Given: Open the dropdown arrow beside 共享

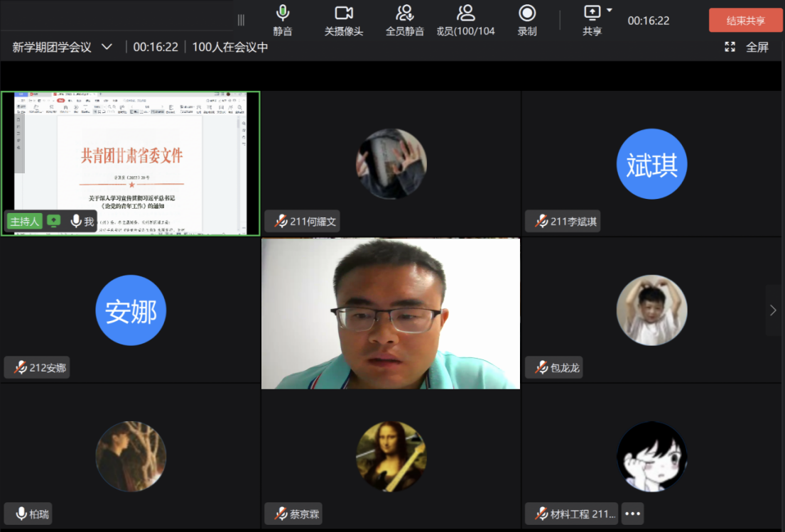Looking at the screenshot, I should (x=610, y=10).
